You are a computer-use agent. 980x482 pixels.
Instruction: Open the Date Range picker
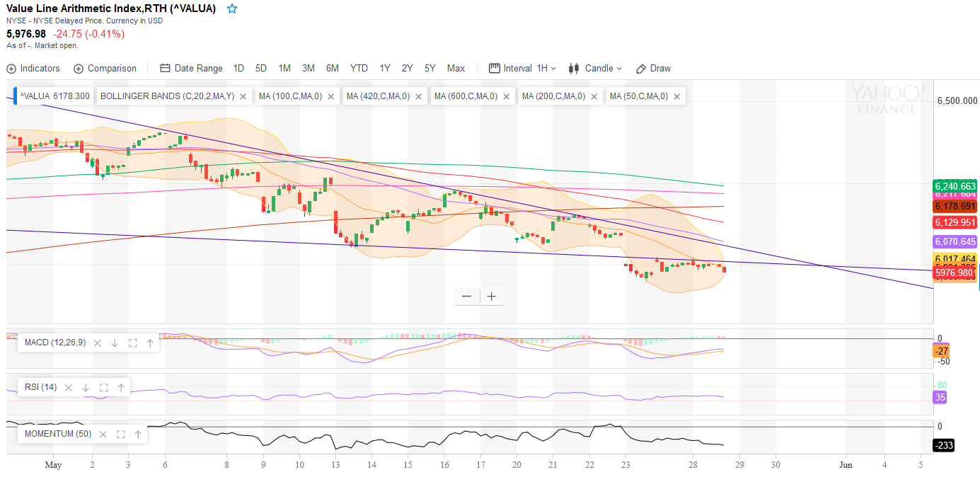[191, 69]
